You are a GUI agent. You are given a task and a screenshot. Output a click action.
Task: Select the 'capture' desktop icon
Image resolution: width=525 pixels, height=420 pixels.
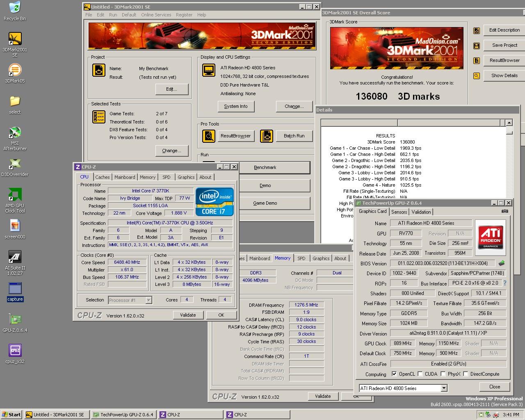(15, 292)
